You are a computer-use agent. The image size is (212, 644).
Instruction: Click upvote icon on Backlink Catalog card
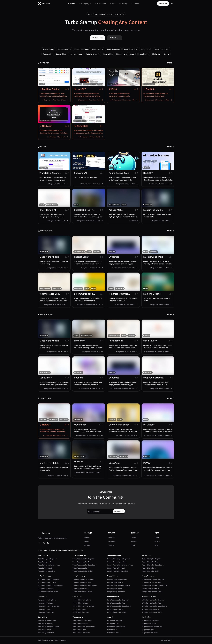pyautogui.click(x=66, y=89)
